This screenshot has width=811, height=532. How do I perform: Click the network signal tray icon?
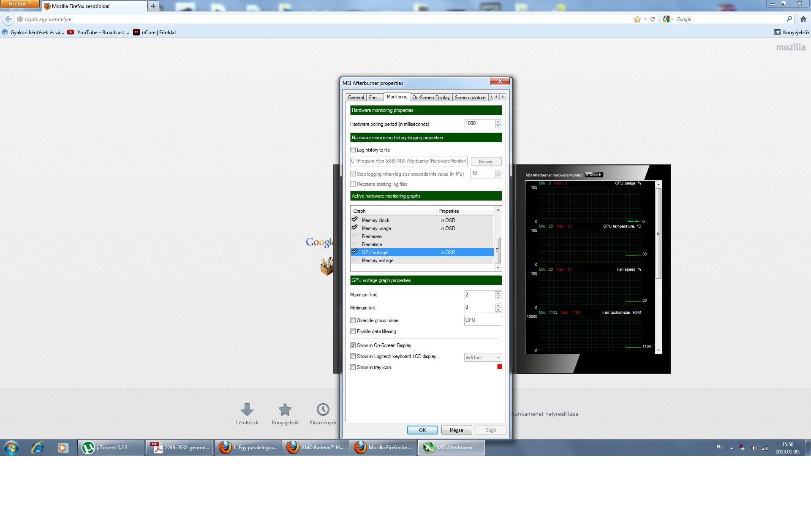point(765,448)
